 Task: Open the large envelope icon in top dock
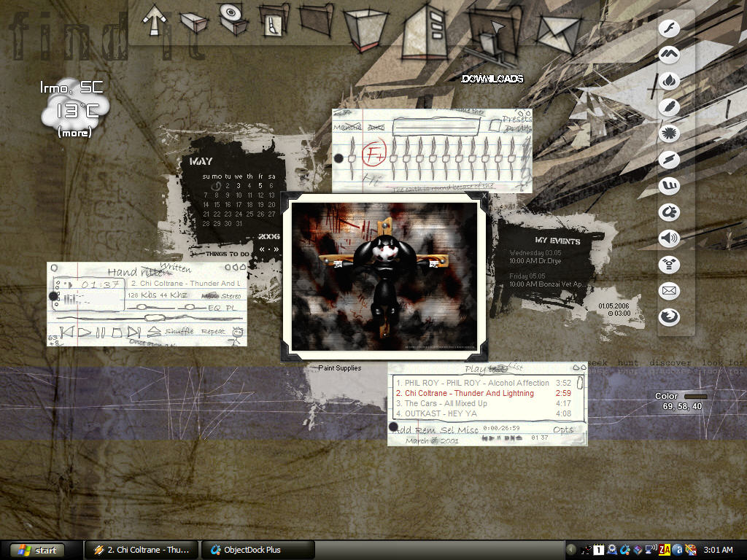[x=558, y=34]
